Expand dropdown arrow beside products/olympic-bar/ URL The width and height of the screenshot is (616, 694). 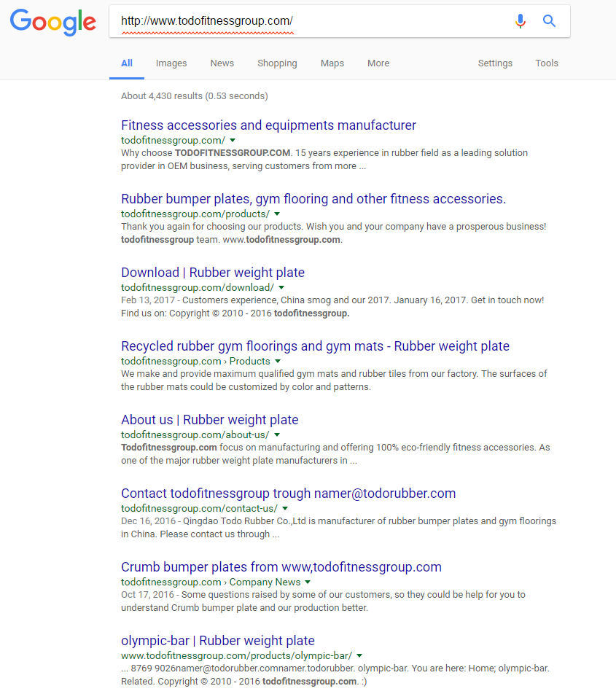tap(359, 655)
